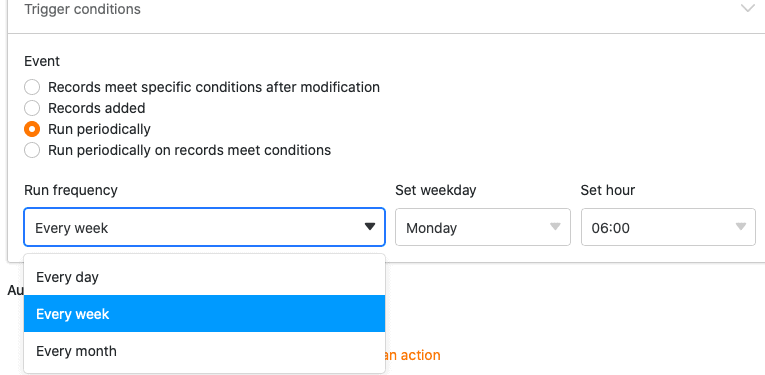Collapse the Trigger conditions chevron

pyautogui.click(x=747, y=8)
